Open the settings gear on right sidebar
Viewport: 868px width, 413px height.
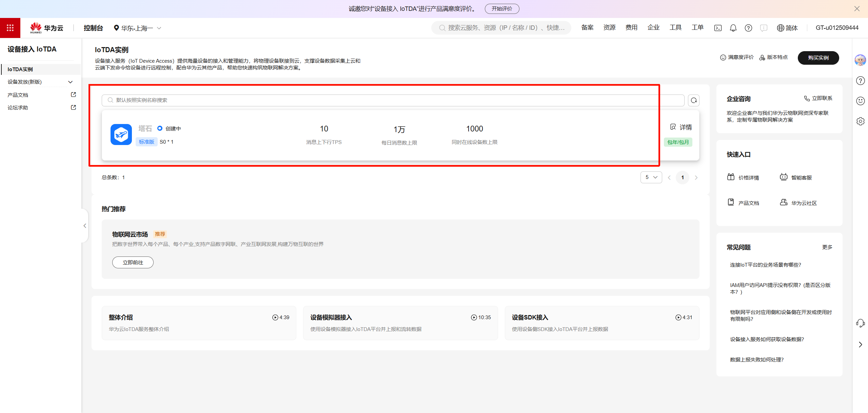[860, 121]
